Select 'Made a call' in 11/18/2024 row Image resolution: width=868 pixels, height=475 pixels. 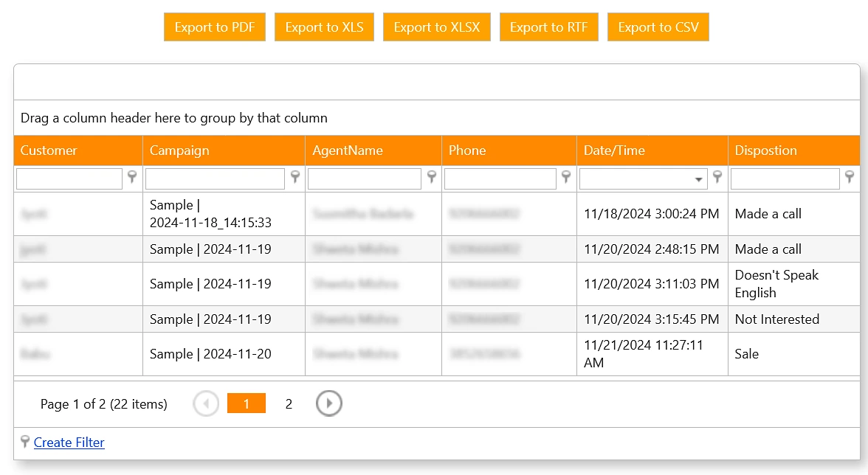coord(794,214)
